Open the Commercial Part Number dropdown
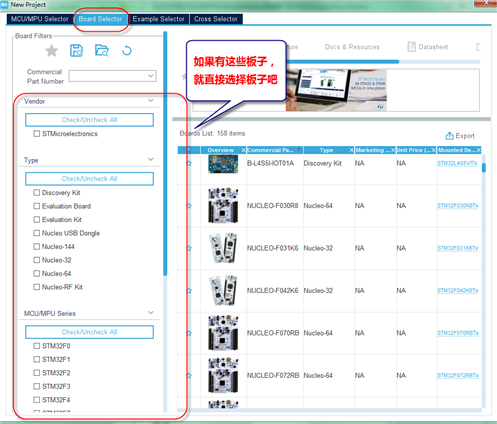This screenshot has width=497, height=424. pos(112,76)
